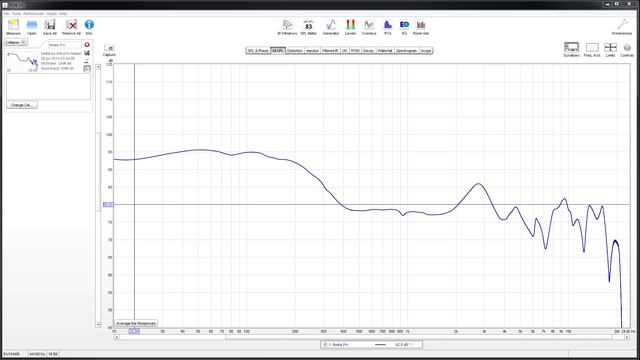This screenshot has width=640, height=360.
Task: Click the Capture graph camera icon
Action: coord(109,48)
